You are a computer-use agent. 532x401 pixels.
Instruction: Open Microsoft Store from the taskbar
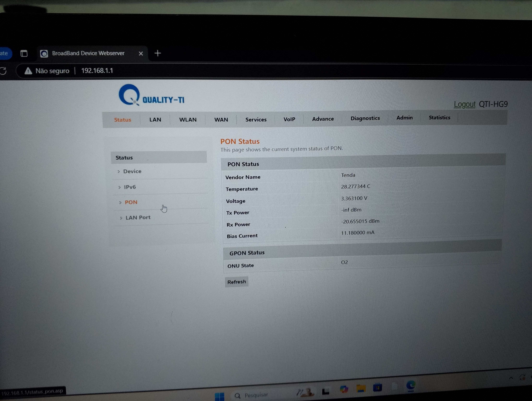pos(377,387)
